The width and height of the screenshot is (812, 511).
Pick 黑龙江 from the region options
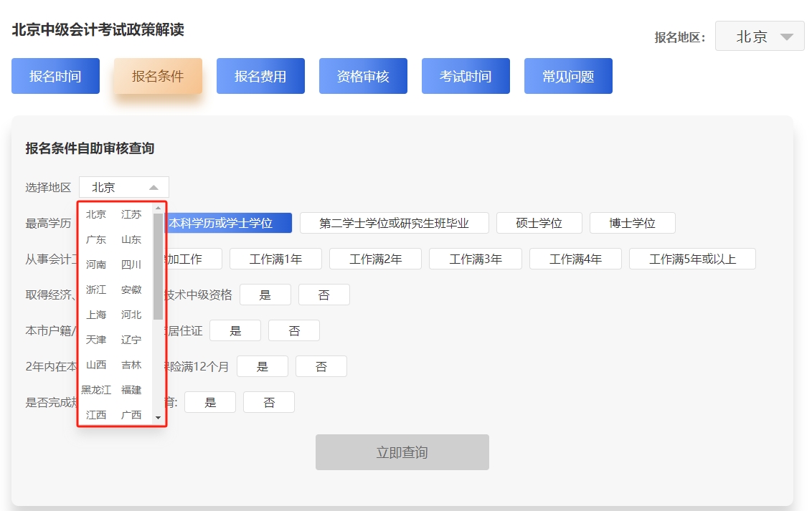[x=98, y=390]
